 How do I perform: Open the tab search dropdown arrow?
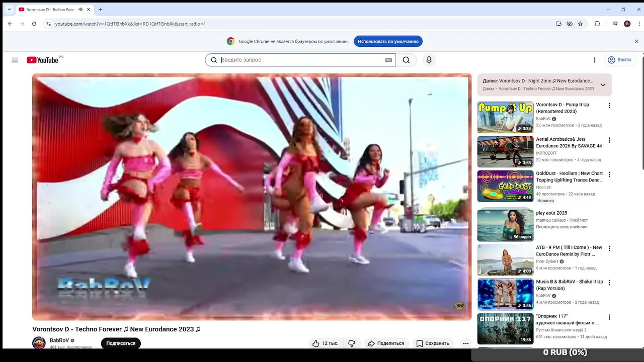click(9, 9)
